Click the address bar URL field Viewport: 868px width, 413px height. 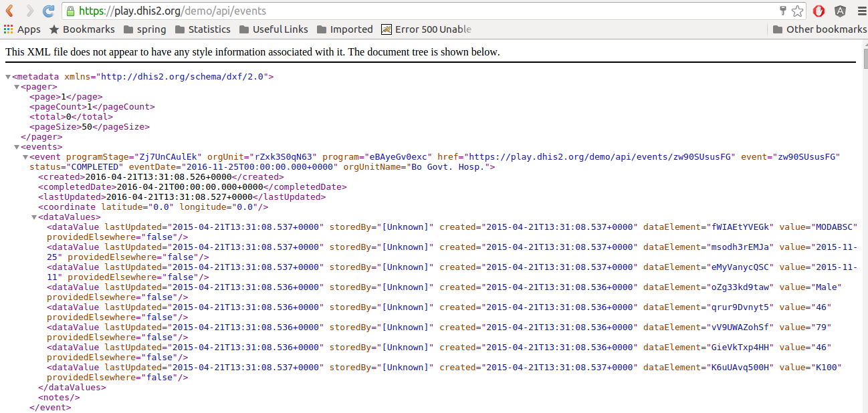tap(428, 11)
